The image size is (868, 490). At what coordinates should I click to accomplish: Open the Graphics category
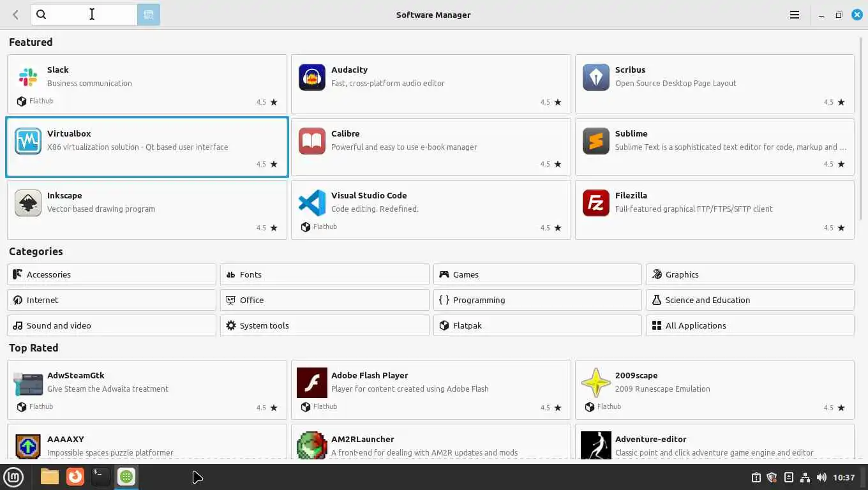(750, 274)
